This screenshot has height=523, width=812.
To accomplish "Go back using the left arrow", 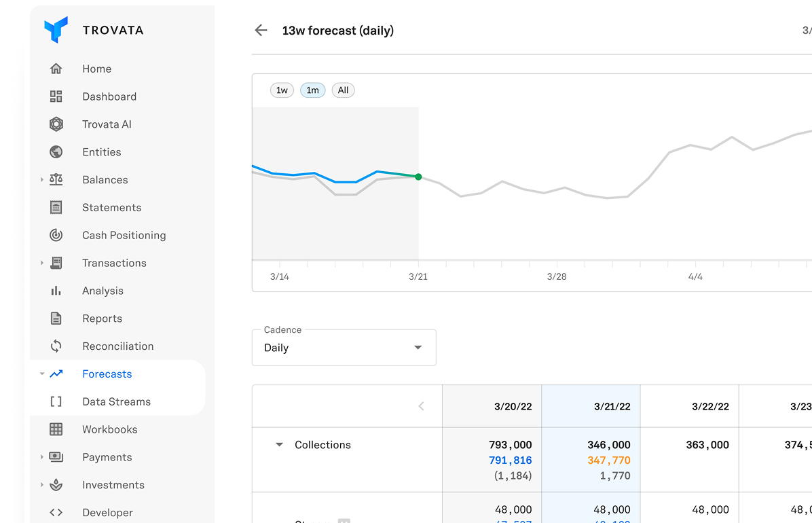I will (x=261, y=31).
